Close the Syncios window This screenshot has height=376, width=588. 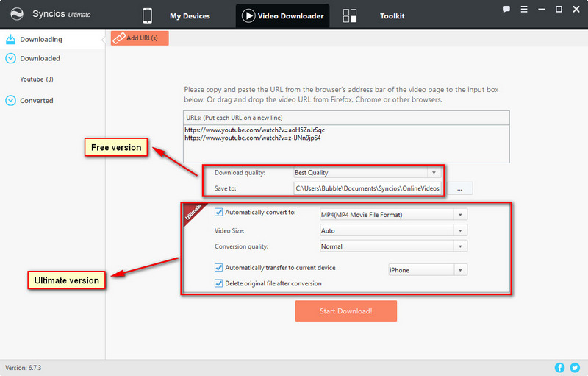tap(576, 9)
